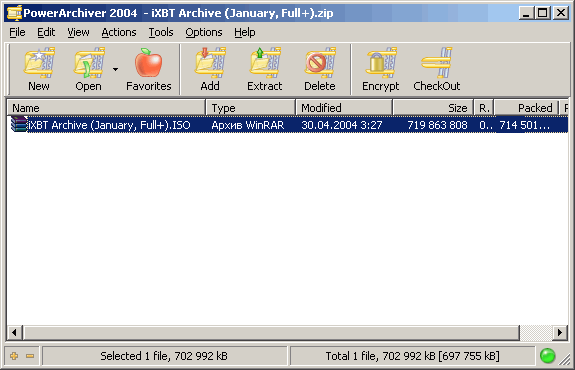
Task: Select the iXBT Archive ISO file row
Action: point(288,125)
